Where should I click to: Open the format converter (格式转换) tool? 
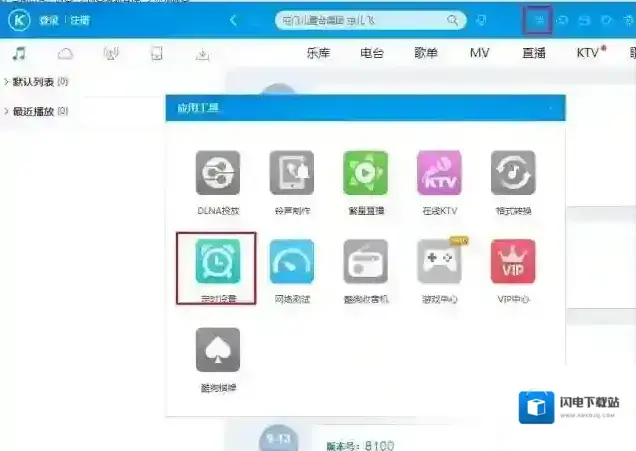[512, 173]
